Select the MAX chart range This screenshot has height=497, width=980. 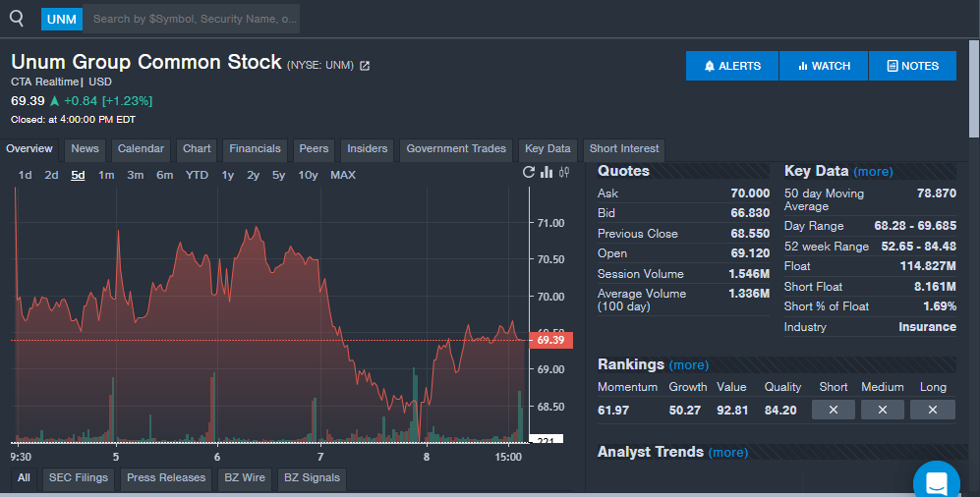[343, 175]
